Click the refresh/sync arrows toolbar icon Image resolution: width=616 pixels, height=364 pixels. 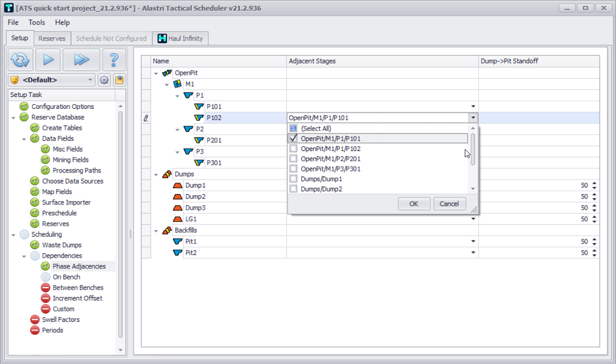21,60
